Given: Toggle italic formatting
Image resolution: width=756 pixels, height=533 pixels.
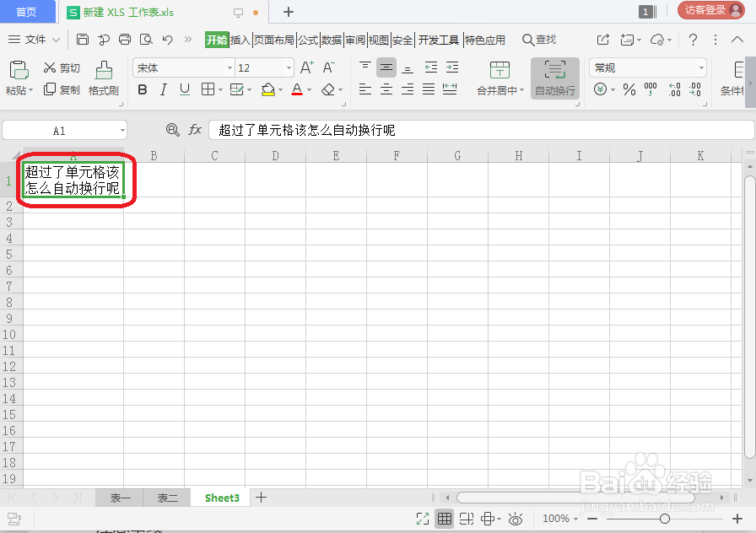Looking at the screenshot, I should (164, 89).
